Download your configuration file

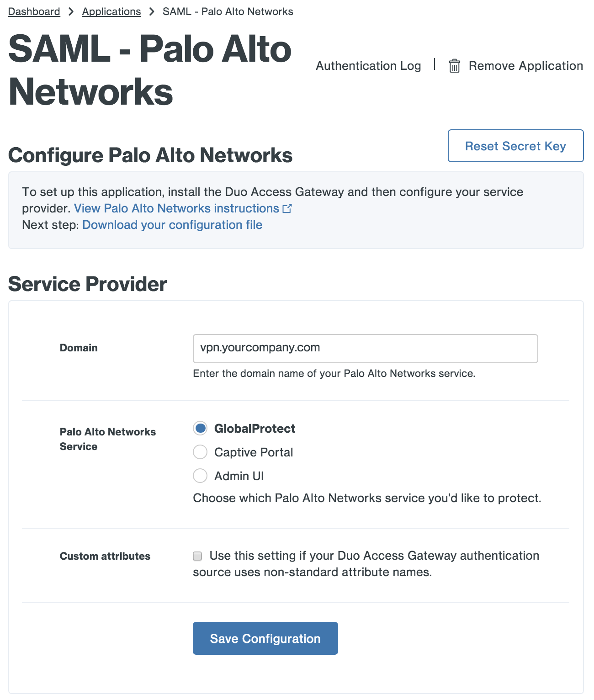tap(172, 225)
